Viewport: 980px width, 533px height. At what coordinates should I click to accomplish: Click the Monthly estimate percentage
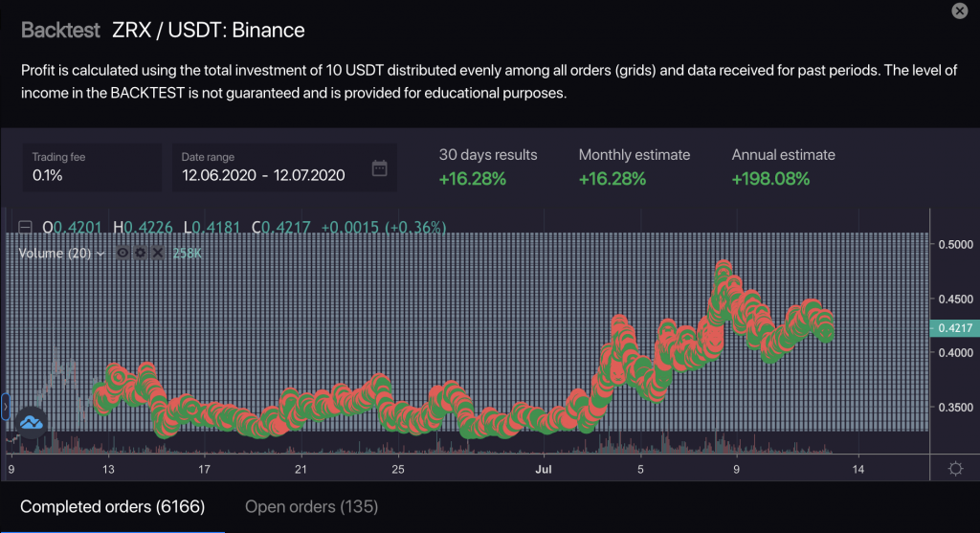coord(612,178)
